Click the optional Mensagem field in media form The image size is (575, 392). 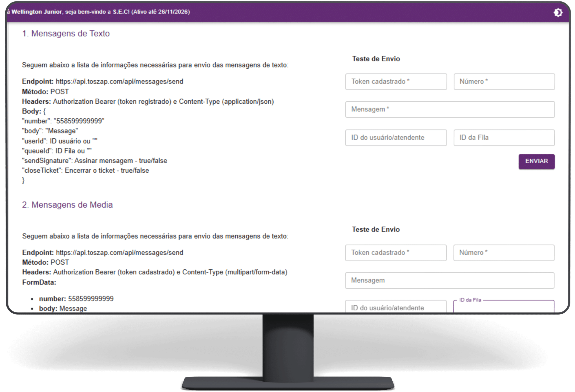pyautogui.click(x=450, y=280)
